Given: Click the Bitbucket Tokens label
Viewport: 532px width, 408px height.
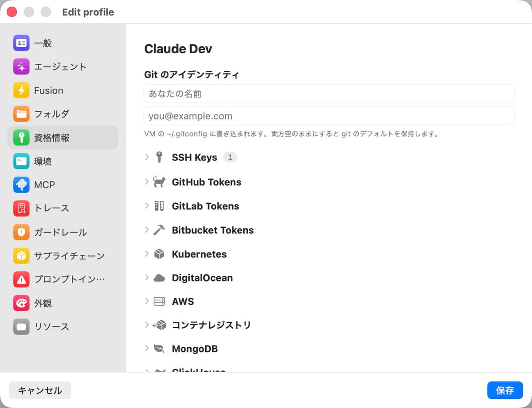Looking at the screenshot, I should point(213,230).
